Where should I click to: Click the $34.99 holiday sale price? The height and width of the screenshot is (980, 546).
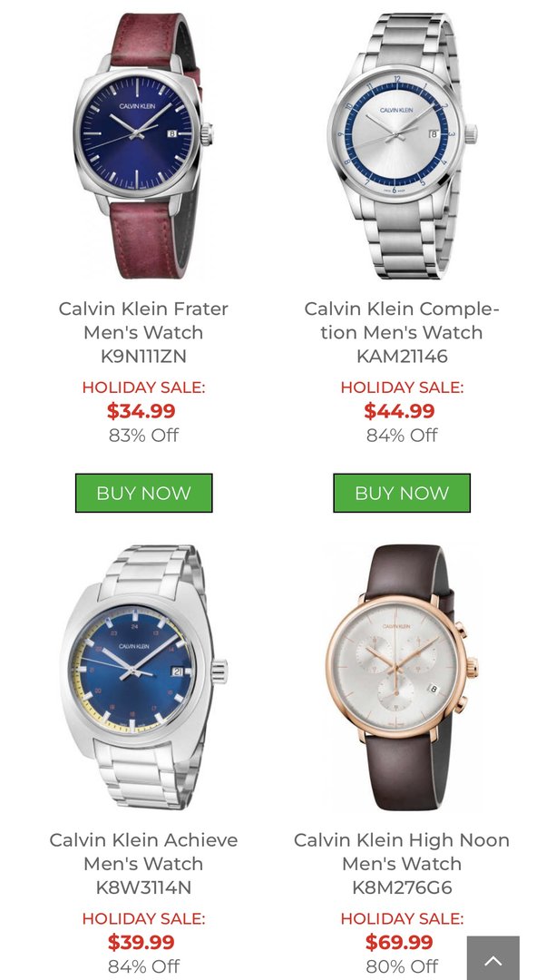coord(141,411)
